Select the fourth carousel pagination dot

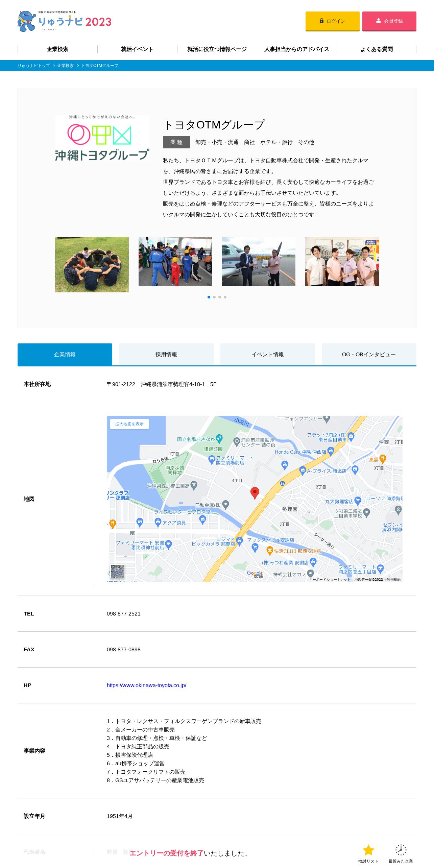(x=225, y=297)
